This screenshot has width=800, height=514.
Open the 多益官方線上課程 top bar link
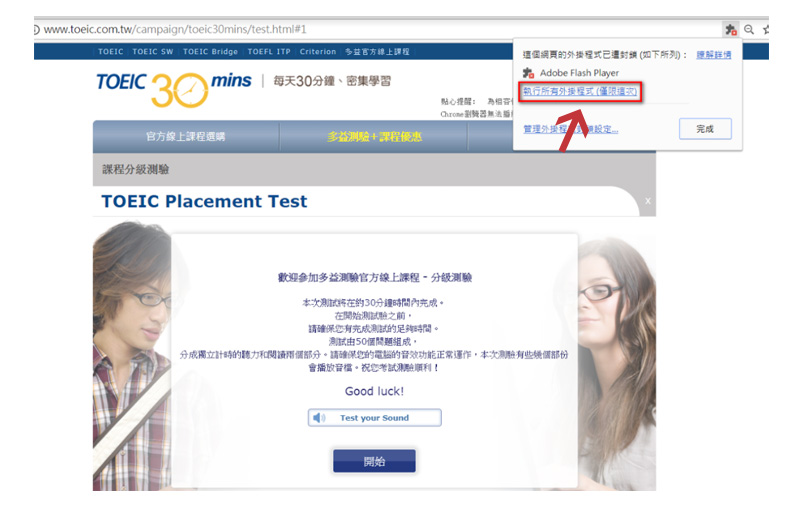click(377, 52)
